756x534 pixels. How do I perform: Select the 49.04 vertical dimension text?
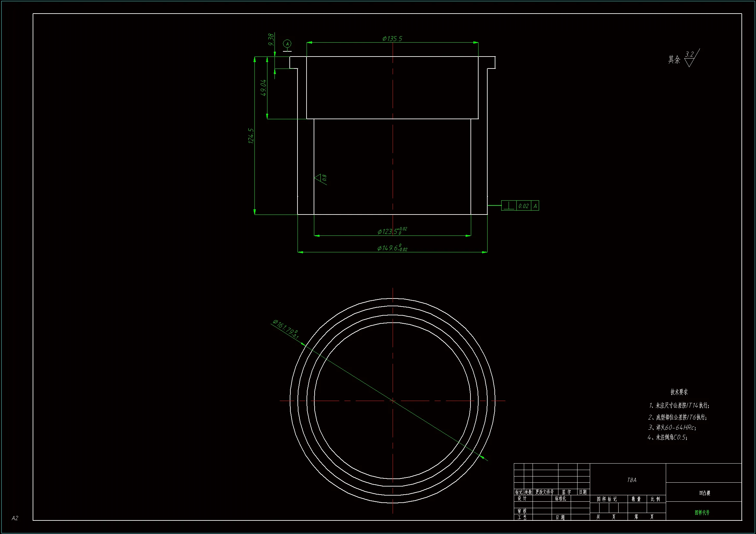[264, 88]
